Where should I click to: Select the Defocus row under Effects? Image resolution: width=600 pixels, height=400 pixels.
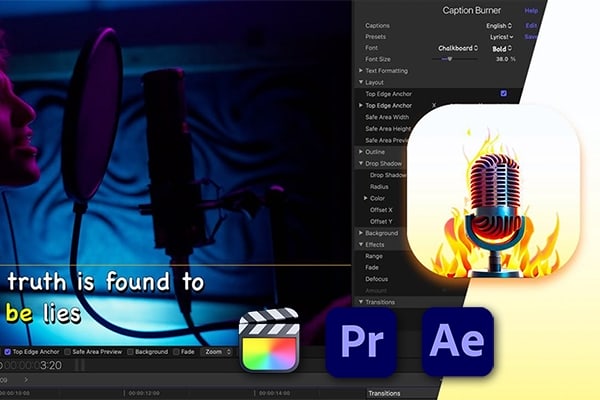pyautogui.click(x=377, y=279)
